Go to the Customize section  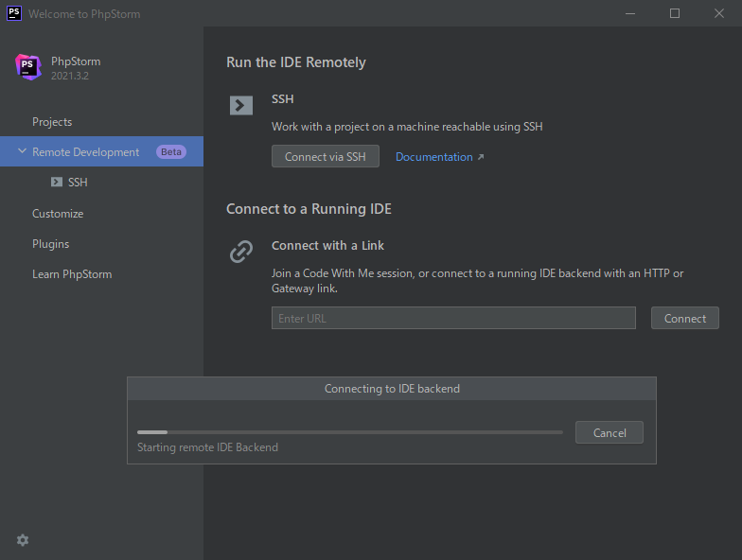[58, 214]
